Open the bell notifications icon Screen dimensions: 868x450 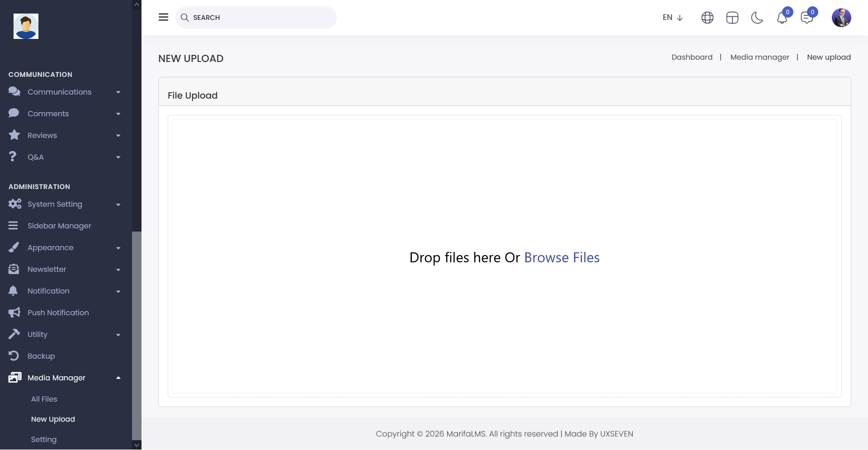tap(782, 18)
